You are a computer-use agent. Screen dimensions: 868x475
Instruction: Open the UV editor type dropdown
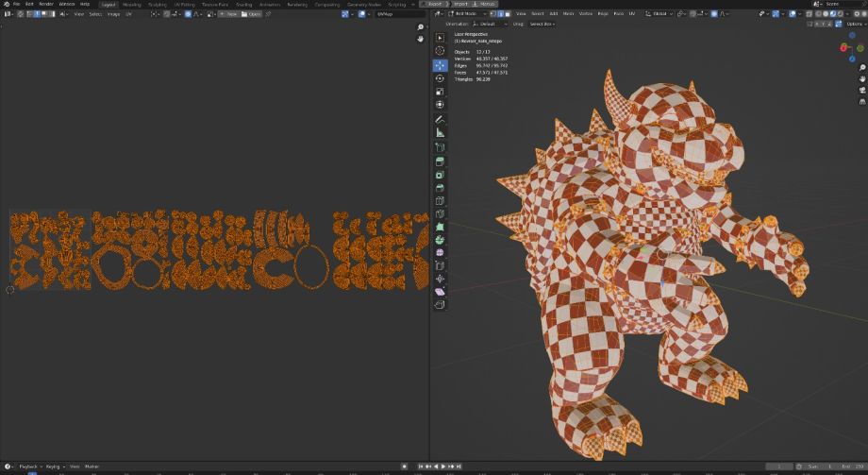click(x=8, y=14)
